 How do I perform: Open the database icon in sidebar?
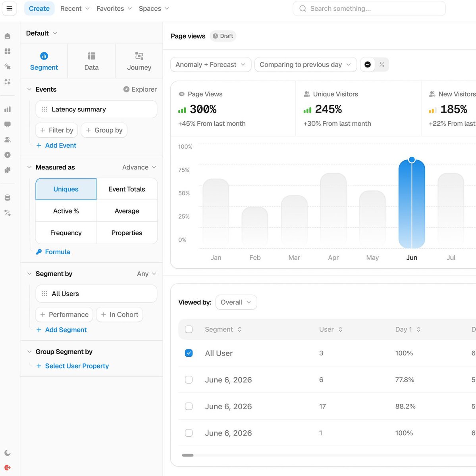8,198
